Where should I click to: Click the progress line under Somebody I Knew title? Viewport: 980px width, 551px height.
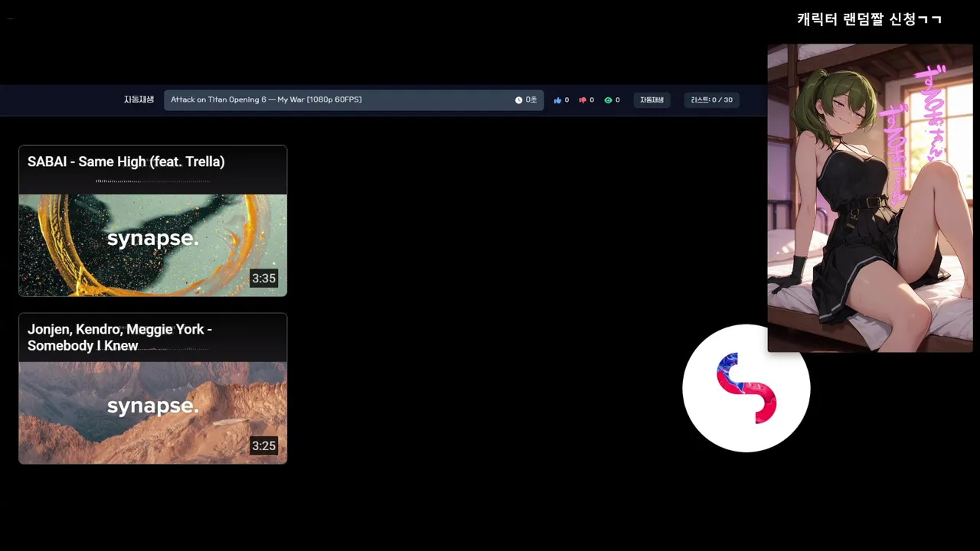(153, 349)
